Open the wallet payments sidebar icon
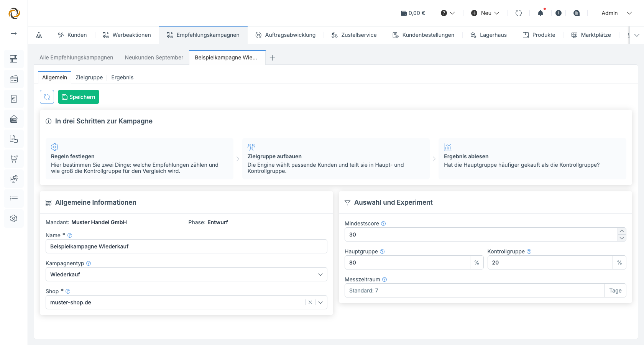The width and height of the screenshot is (644, 345). click(14, 79)
